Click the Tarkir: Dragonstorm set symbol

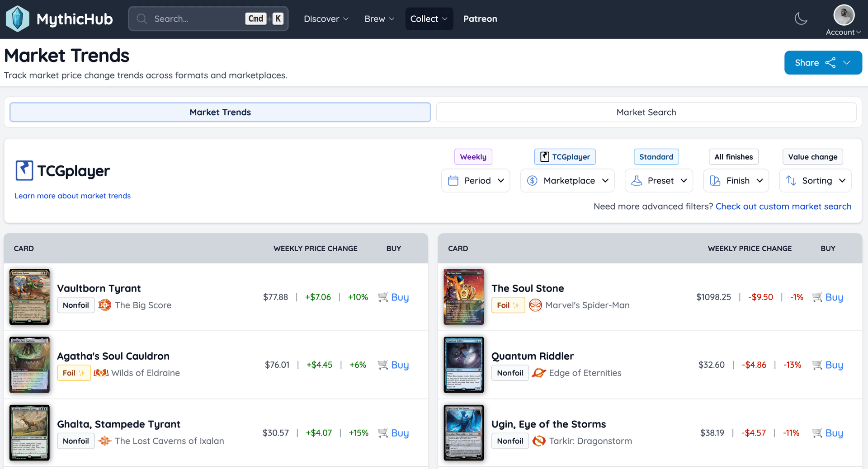(538, 441)
